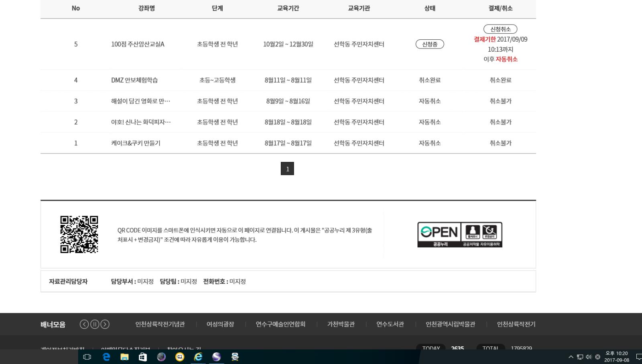Open the 가천박물관 banner link
642x364 pixels.
(341, 324)
